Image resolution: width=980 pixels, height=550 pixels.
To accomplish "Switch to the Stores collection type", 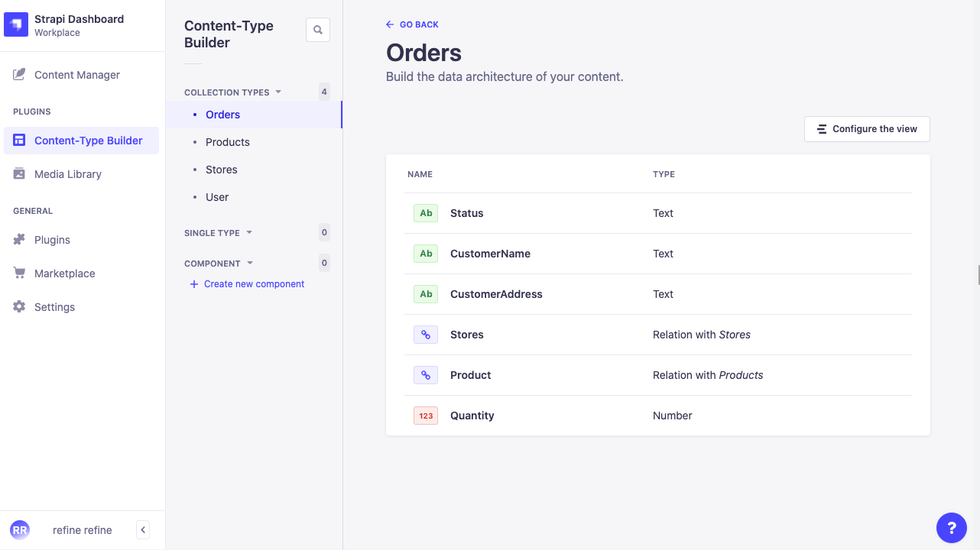I will pyautogui.click(x=221, y=169).
